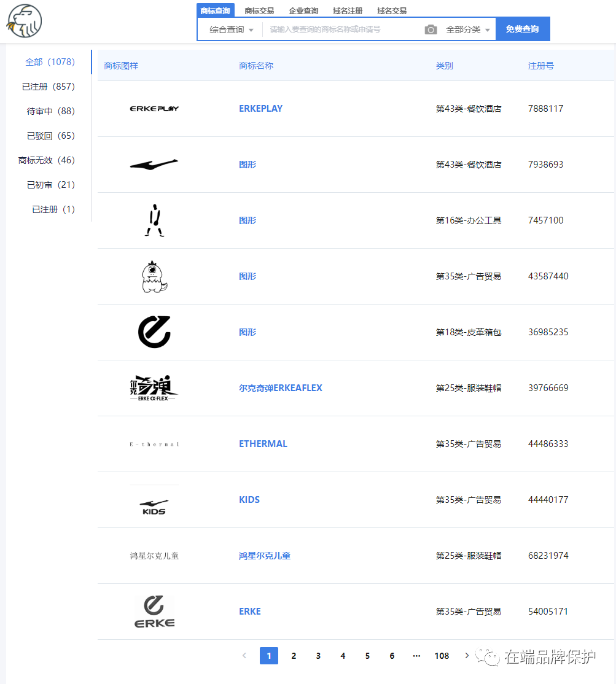This screenshot has width=616, height=684.
Task: Filter by 商标无效 (46)
Action: point(47,160)
